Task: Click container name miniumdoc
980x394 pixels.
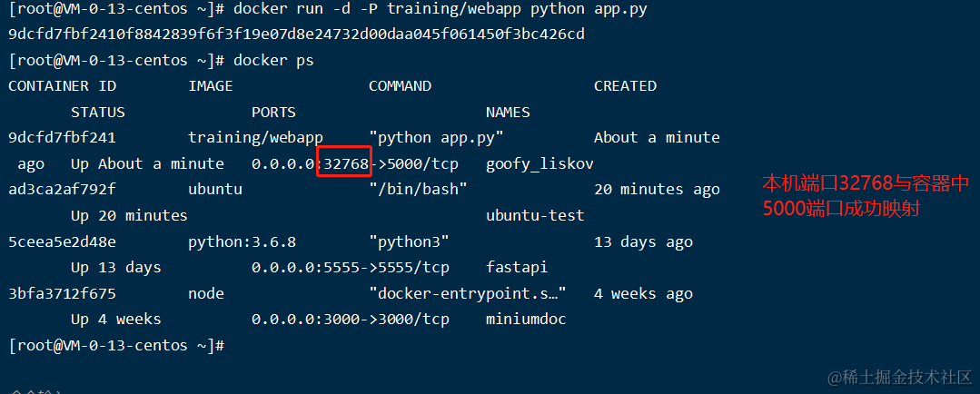Action: pyautogui.click(x=526, y=320)
